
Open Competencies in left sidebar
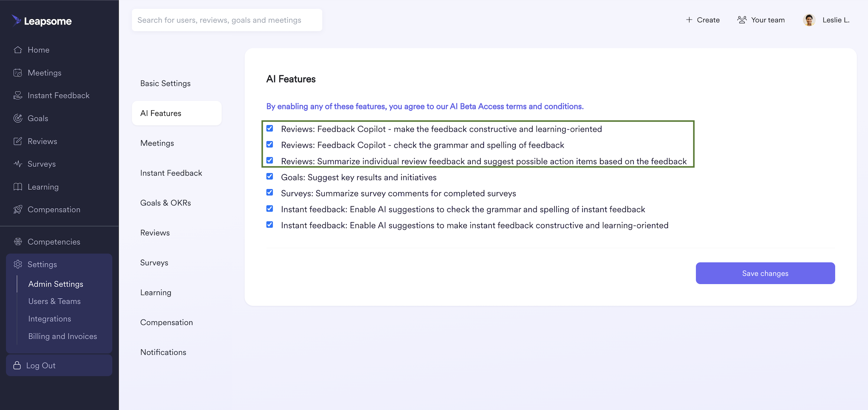pyautogui.click(x=54, y=242)
